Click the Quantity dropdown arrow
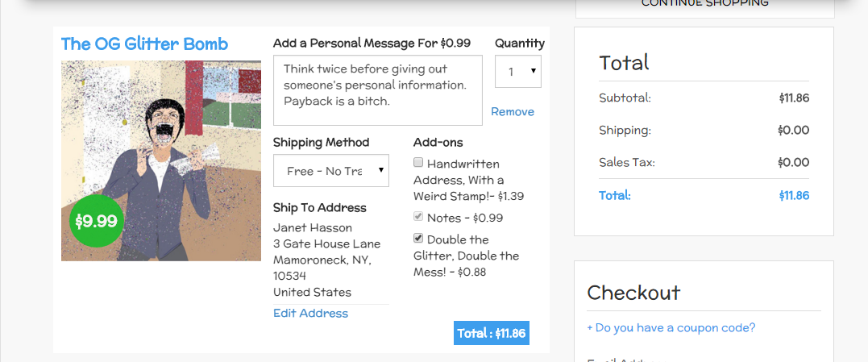The image size is (868, 362). [x=534, y=72]
